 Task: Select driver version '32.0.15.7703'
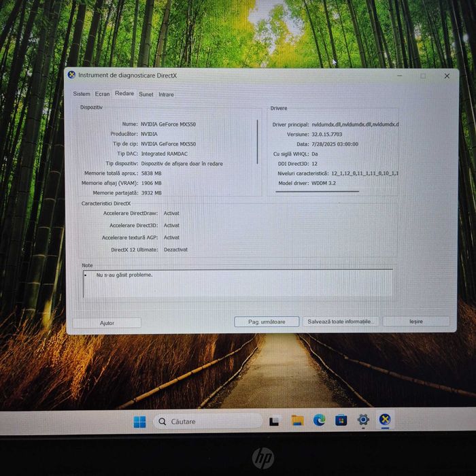[x=326, y=134]
